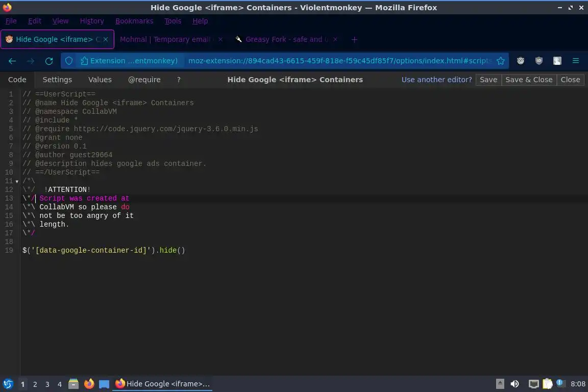Image resolution: width=588 pixels, height=392 pixels.
Task: Click the network tray icon
Action: point(533,384)
